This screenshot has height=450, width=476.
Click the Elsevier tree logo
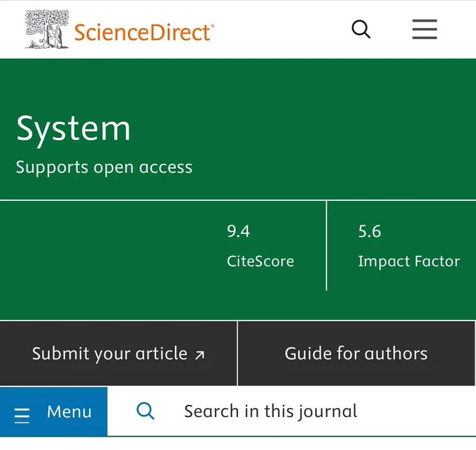coord(47,29)
